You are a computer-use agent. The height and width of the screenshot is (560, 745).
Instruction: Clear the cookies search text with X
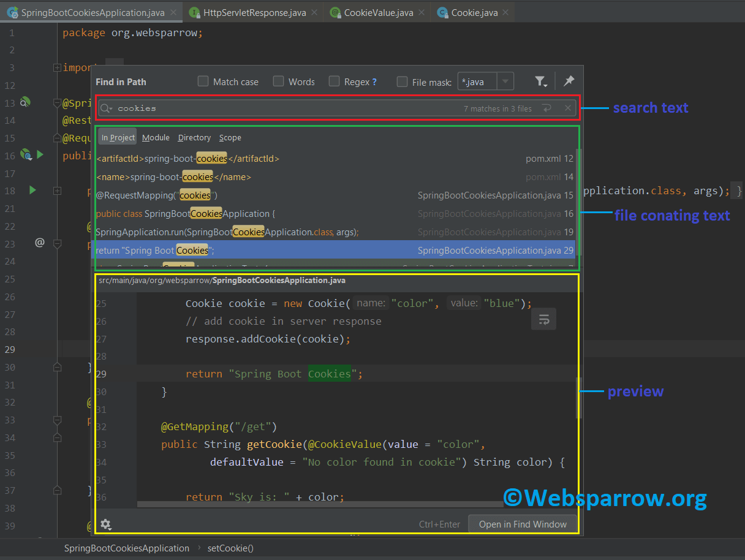click(x=567, y=108)
